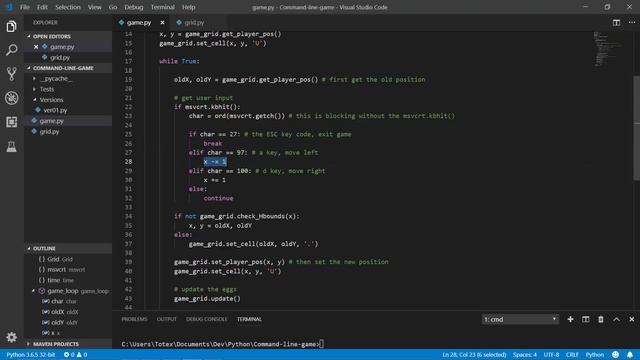The width and height of the screenshot is (640, 360).
Task: Open the Terminal menu
Action: 162,7
